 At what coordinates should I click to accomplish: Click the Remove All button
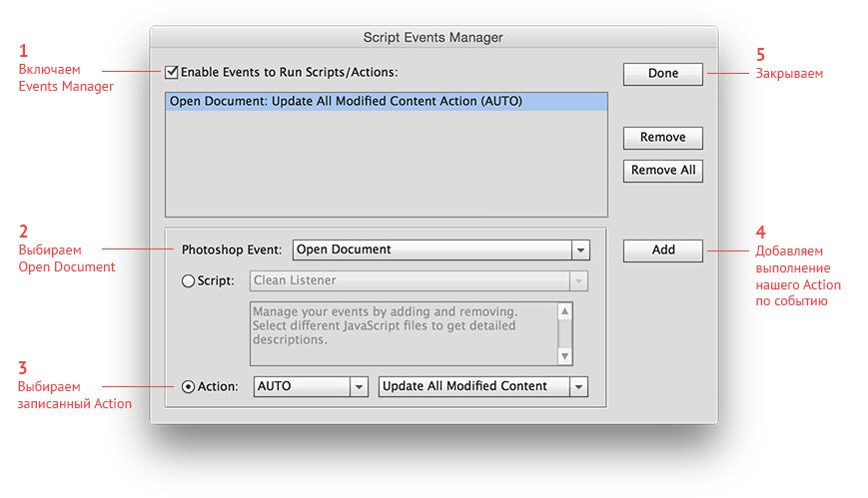tap(662, 171)
